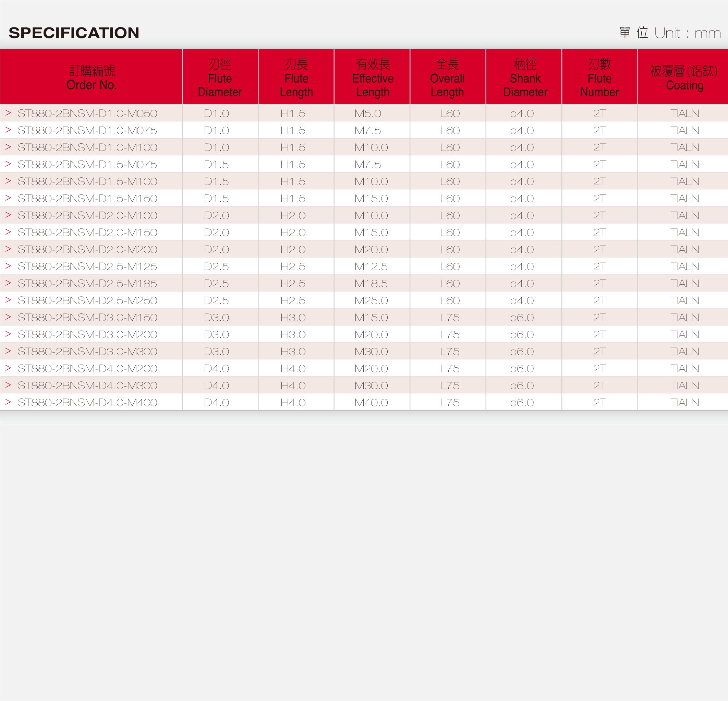Click the Coating column header

[683, 76]
